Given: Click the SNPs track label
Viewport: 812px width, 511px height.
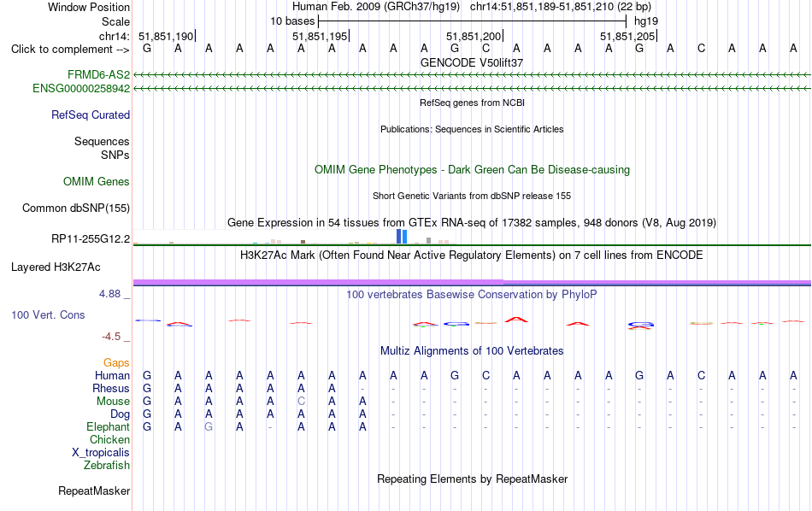Looking at the screenshot, I should [x=115, y=155].
